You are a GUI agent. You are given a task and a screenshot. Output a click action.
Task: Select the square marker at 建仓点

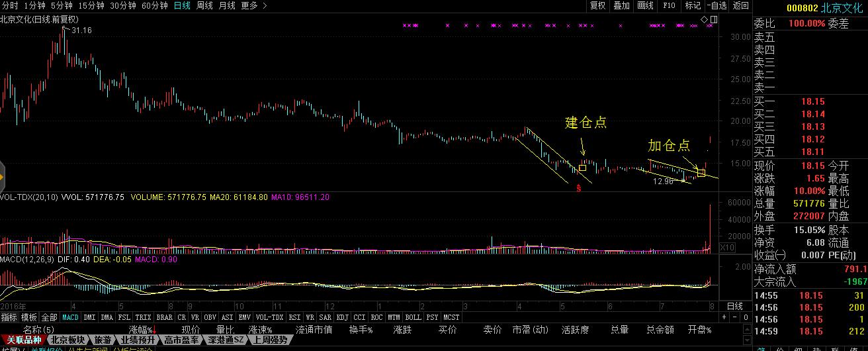pos(582,168)
